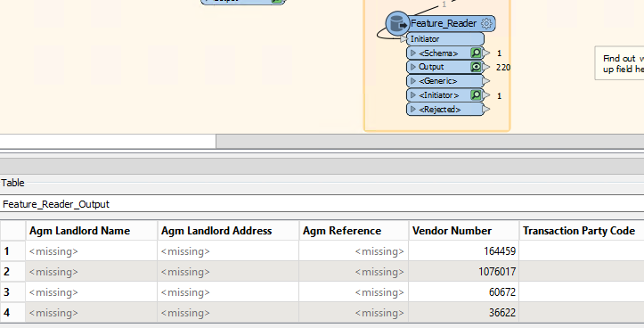Open Feature_Reader parameters gear icon
This screenshot has height=328, width=644.
pos(486,23)
